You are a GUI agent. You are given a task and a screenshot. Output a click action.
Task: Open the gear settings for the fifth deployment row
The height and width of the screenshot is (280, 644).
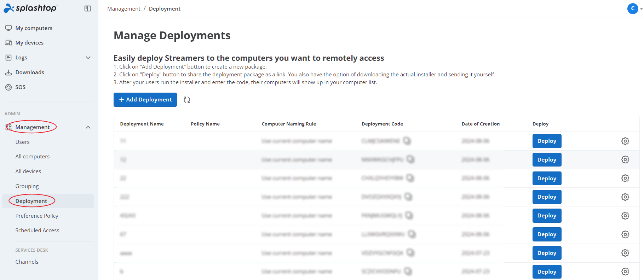click(625, 216)
